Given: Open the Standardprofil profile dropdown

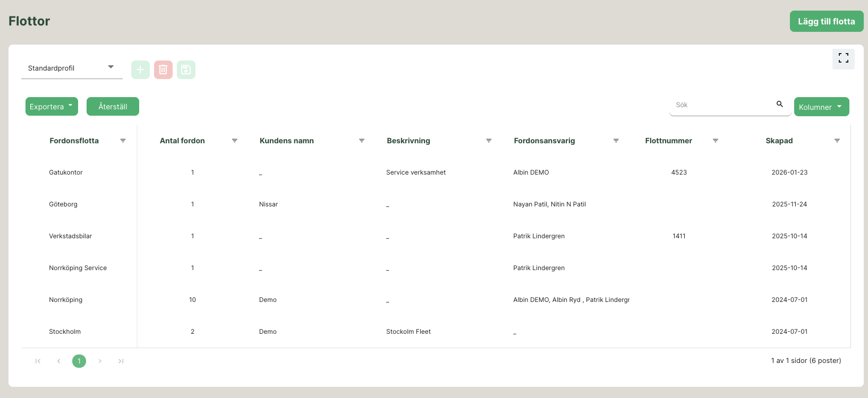Looking at the screenshot, I should 72,68.
